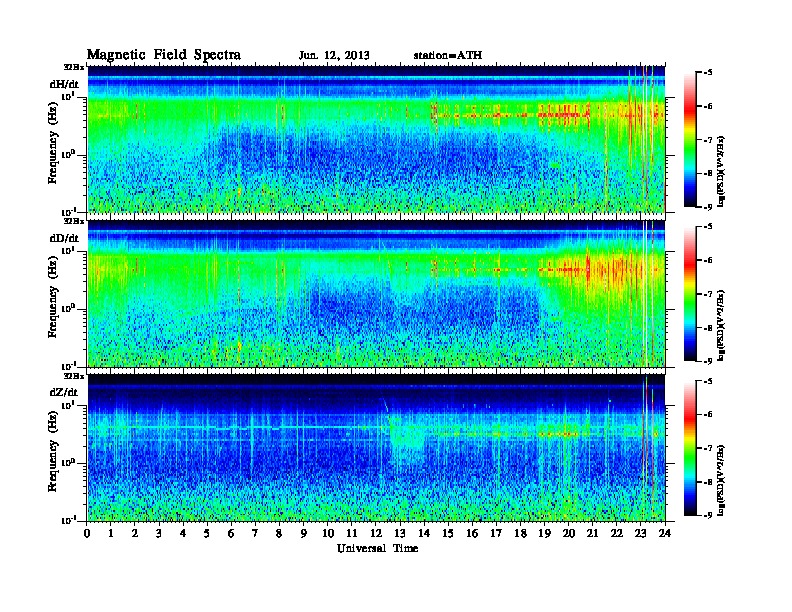The image size is (792, 612).
Task: Click hour tick label '6' on time axis
Action: [231, 534]
